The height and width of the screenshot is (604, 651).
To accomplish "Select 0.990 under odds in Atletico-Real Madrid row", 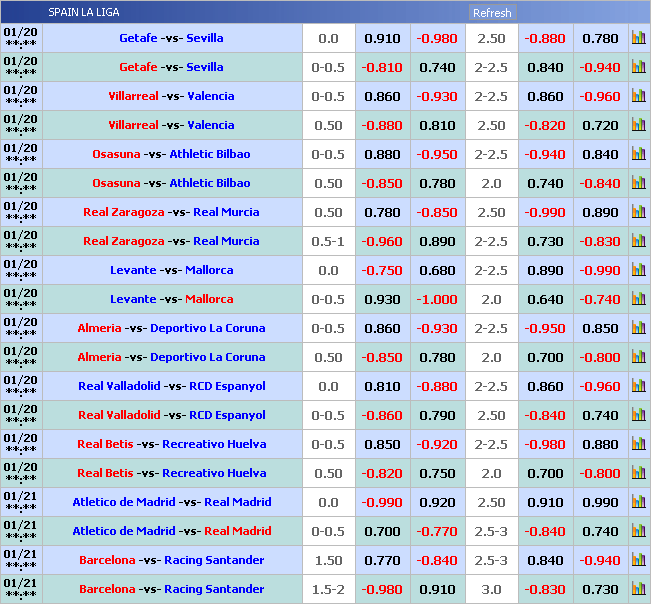I will 600,503.
